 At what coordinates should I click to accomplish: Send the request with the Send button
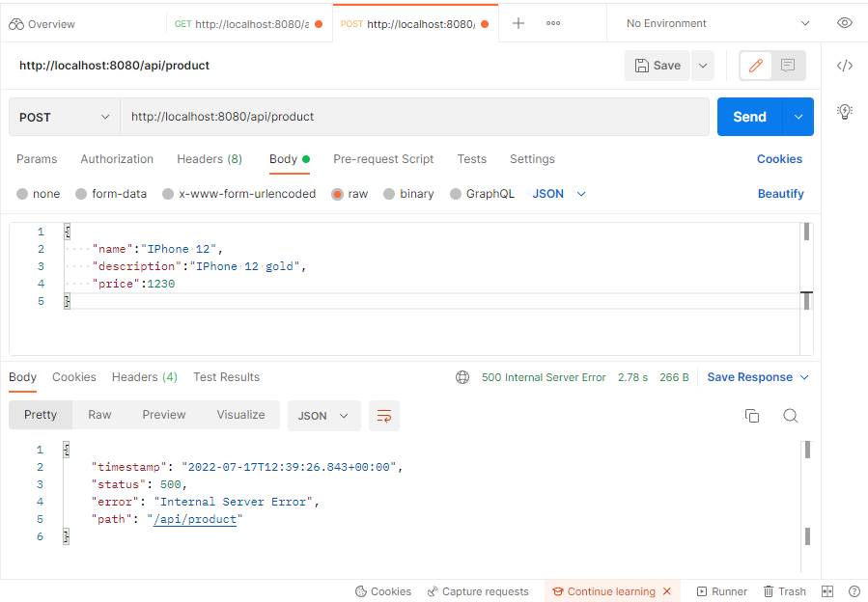749,117
